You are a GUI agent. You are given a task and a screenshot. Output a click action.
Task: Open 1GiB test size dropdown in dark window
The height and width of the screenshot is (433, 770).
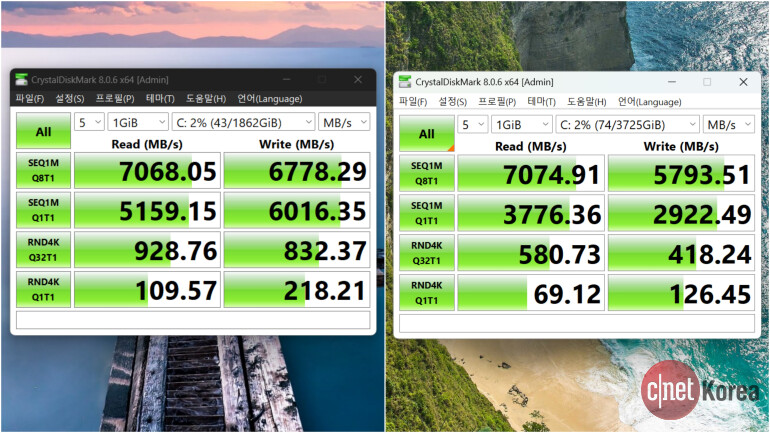pos(138,122)
